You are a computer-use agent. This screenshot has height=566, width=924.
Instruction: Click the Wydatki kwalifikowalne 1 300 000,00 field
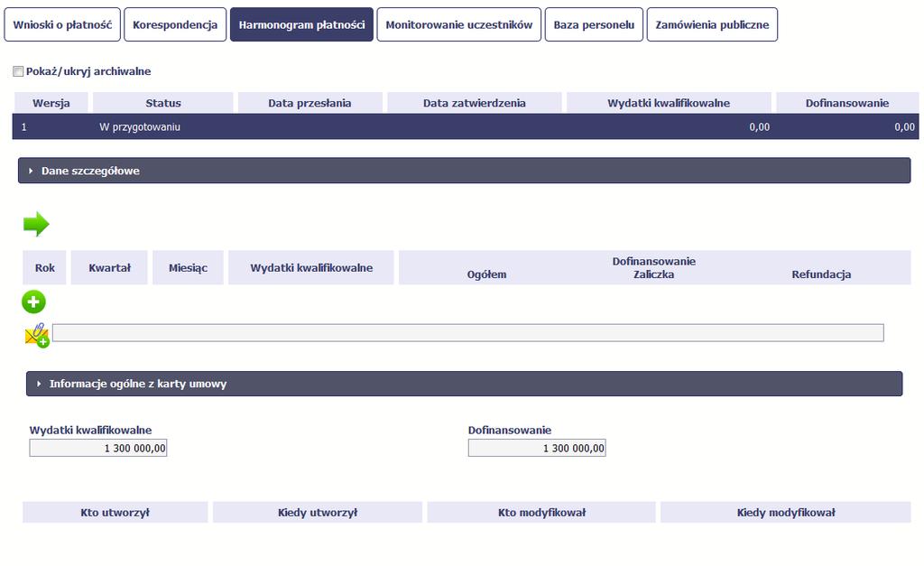98,448
